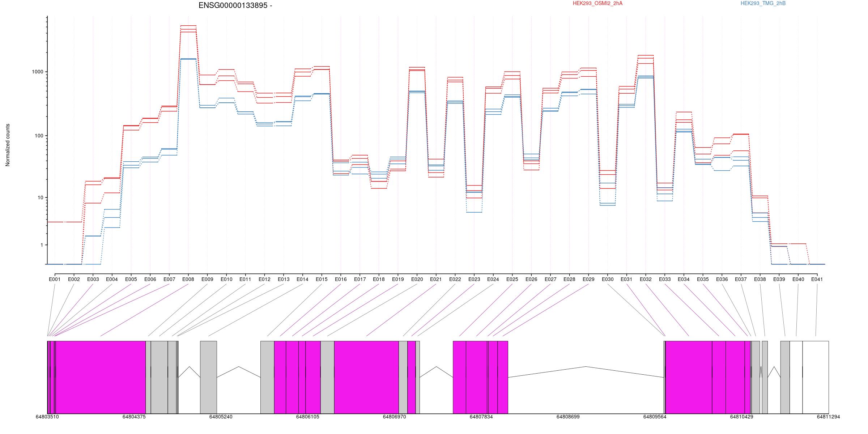Select exon label E001

55,279
